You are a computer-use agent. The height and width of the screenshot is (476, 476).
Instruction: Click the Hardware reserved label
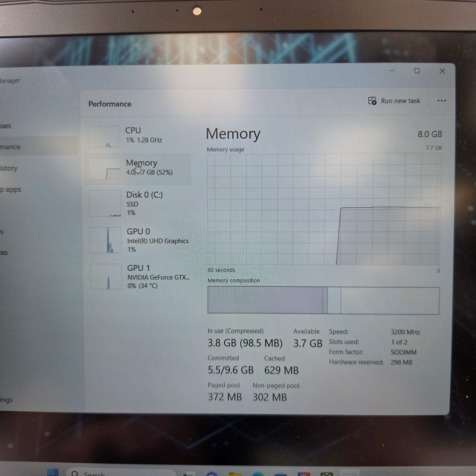click(x=356, y=362)
